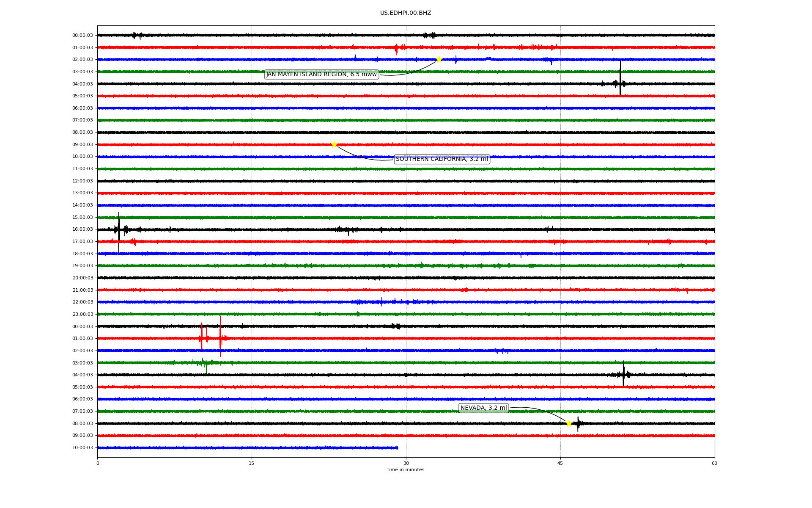Image resolution: width=812 pixels, height=508 pixels.
Task: Click the 30 tick on the x-axis
Action: [x=406, y=464]
